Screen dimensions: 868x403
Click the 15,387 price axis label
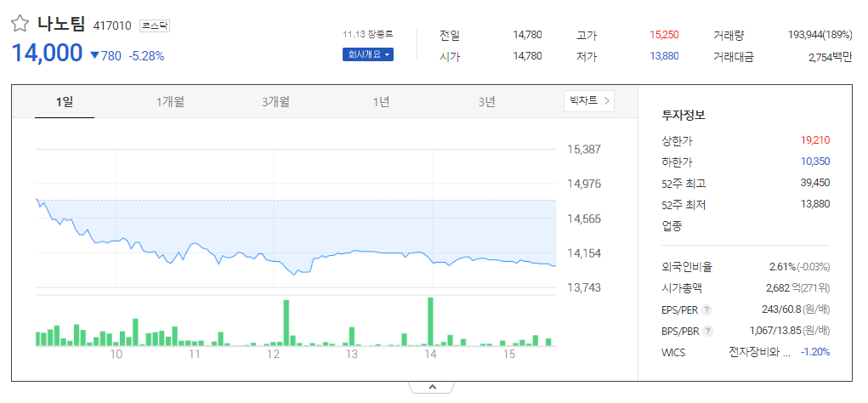(x=585, y=150)
